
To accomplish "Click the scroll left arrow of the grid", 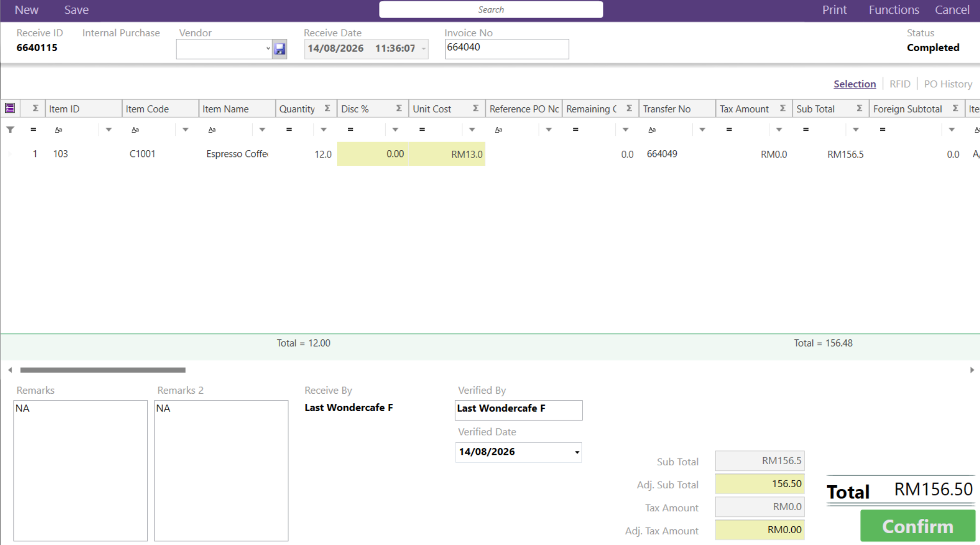I will tap(10, 370).
